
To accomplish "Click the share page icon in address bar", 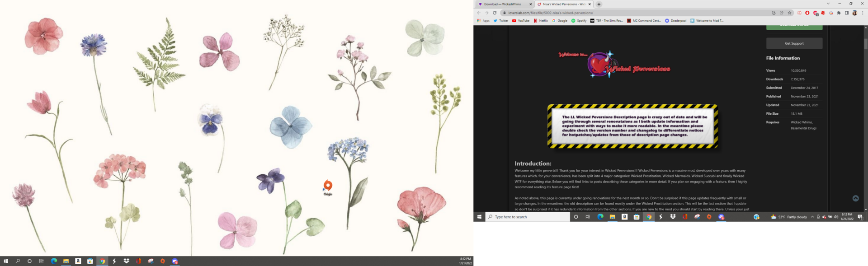I will [782, 13].
